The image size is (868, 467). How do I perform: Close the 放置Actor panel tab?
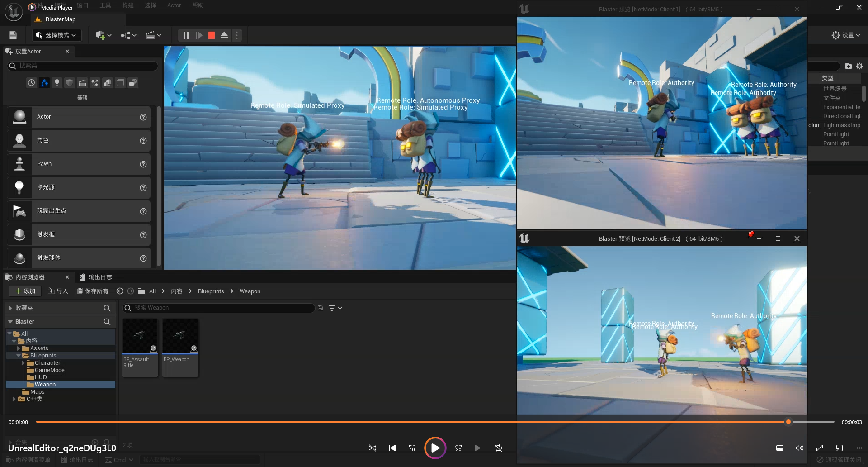[67, 52]
